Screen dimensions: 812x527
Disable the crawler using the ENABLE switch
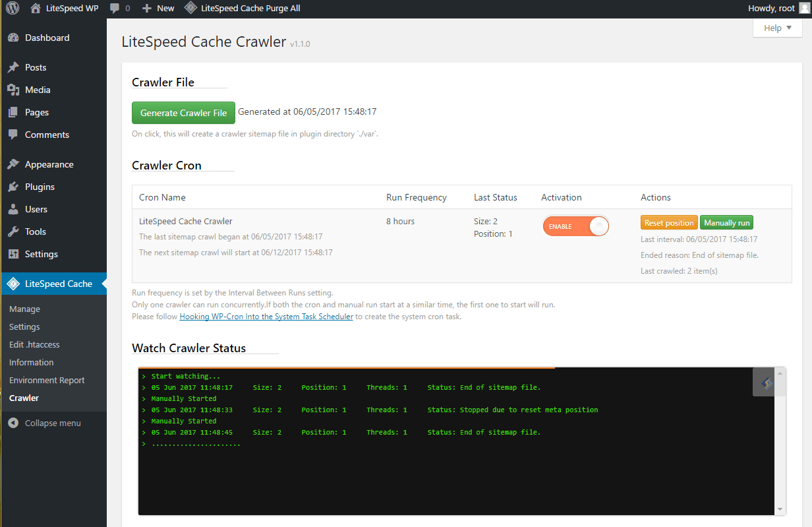[x=575, y=226]
